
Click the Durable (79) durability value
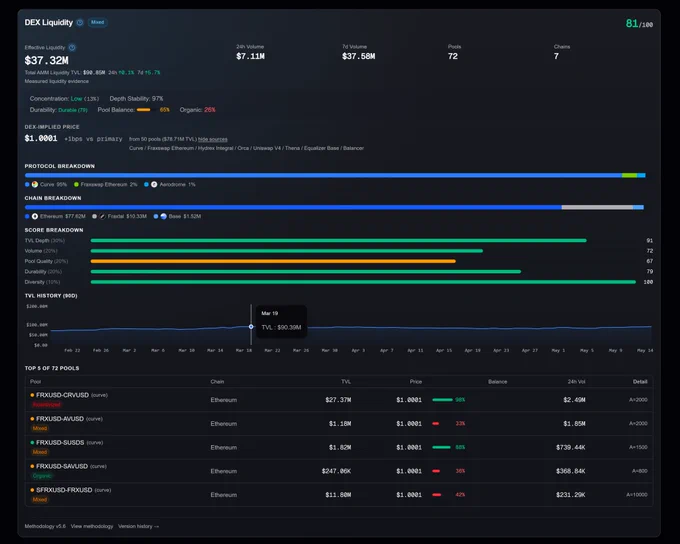73,110
